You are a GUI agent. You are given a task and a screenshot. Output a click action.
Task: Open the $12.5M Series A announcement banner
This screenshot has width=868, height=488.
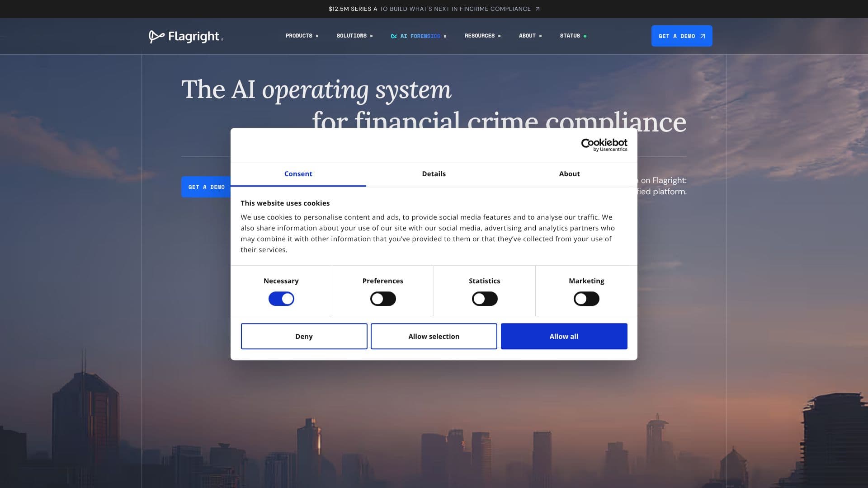pyautogui.click(x=434, y=9)
